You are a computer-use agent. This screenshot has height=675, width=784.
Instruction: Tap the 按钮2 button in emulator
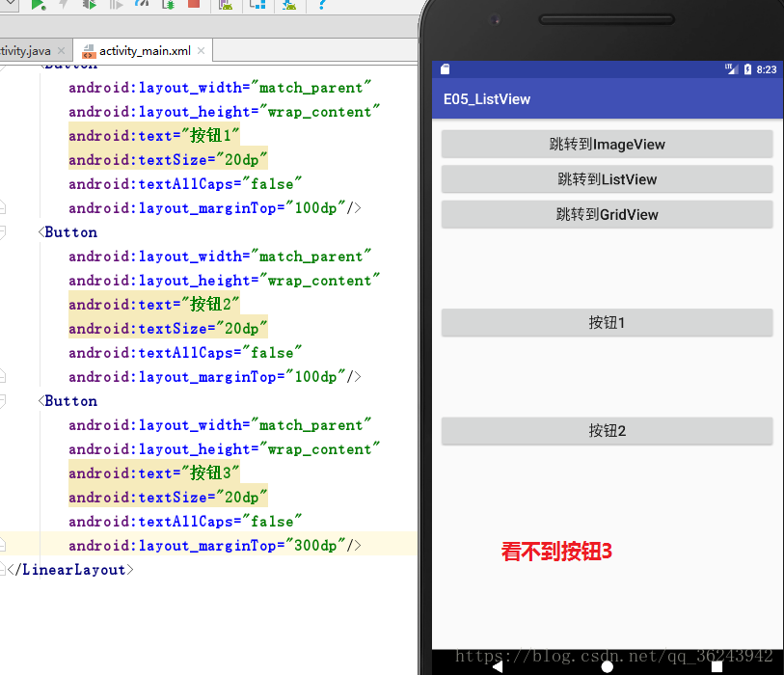607,430
